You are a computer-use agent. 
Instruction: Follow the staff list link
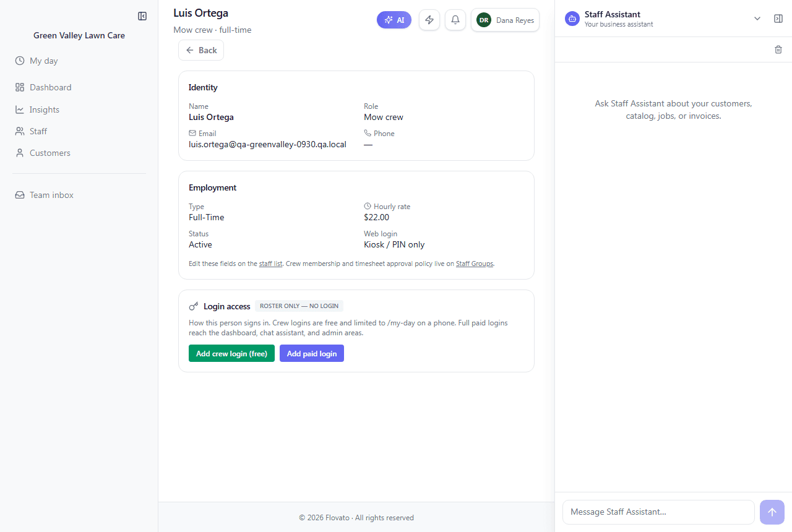[x=270, y=264]
